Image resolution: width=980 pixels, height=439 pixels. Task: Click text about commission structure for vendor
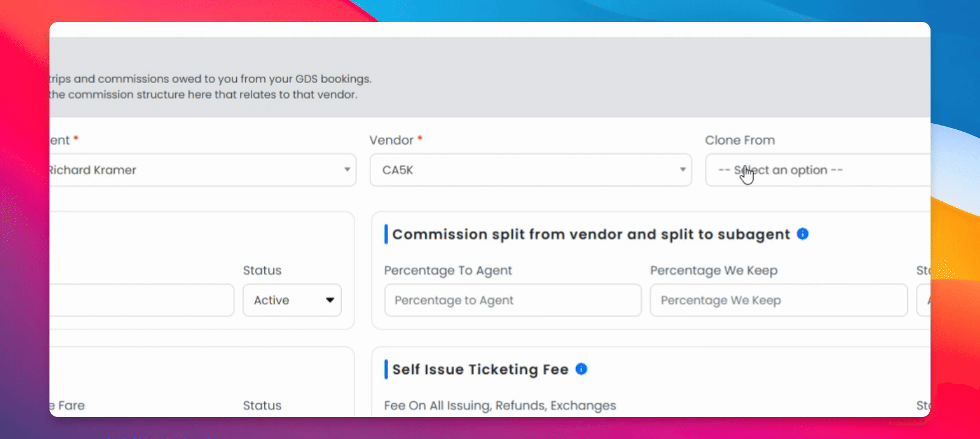pyautogui.click(x=203, y=95)
